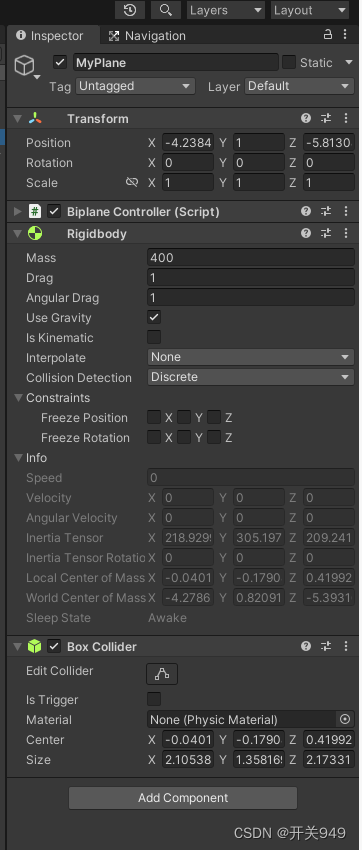Switch to the Navigation tab

click(x=147, y=36)
